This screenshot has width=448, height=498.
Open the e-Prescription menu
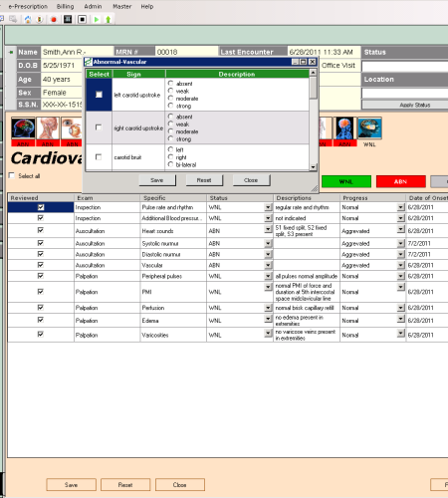coord(28,6)
